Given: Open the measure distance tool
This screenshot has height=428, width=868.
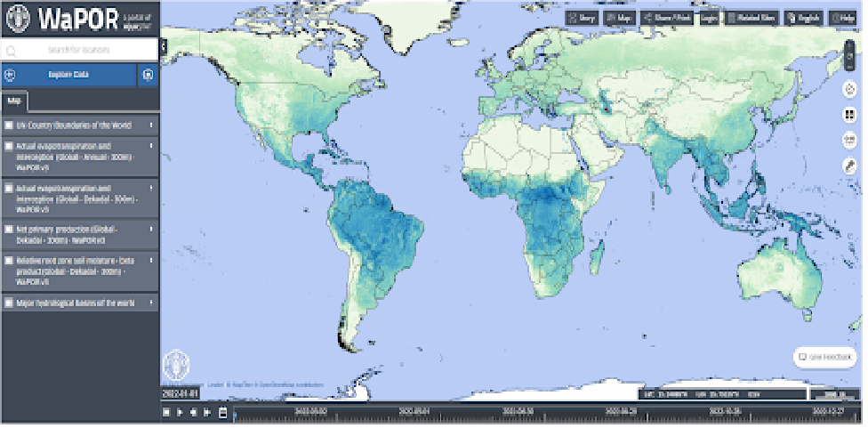Looking at the screenshot, I should pos(849,140).
